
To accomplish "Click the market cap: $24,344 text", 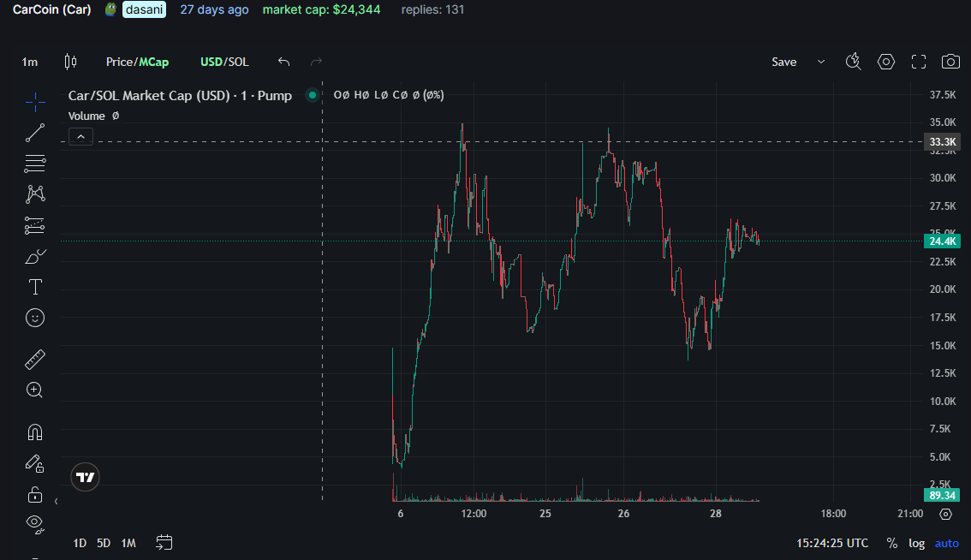I will click(321, 10).
